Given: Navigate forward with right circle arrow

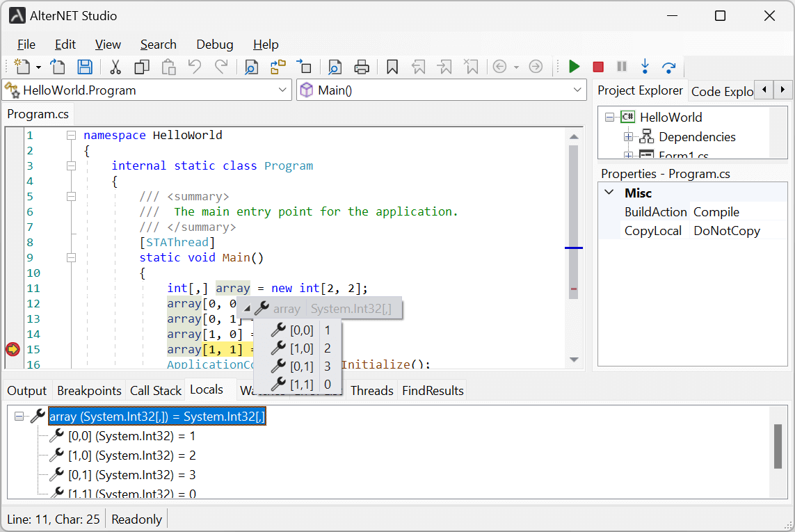Looking at the screenshot, I should point(536,67).
